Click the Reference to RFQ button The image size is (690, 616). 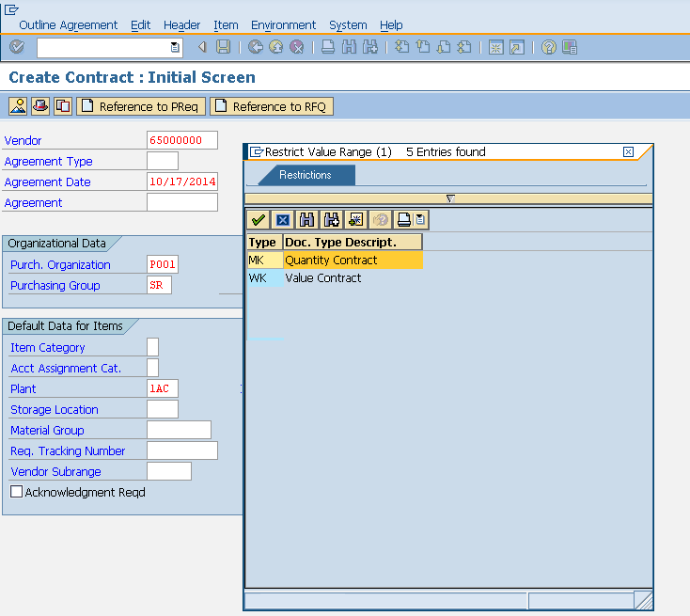click(x=272, y=106)
